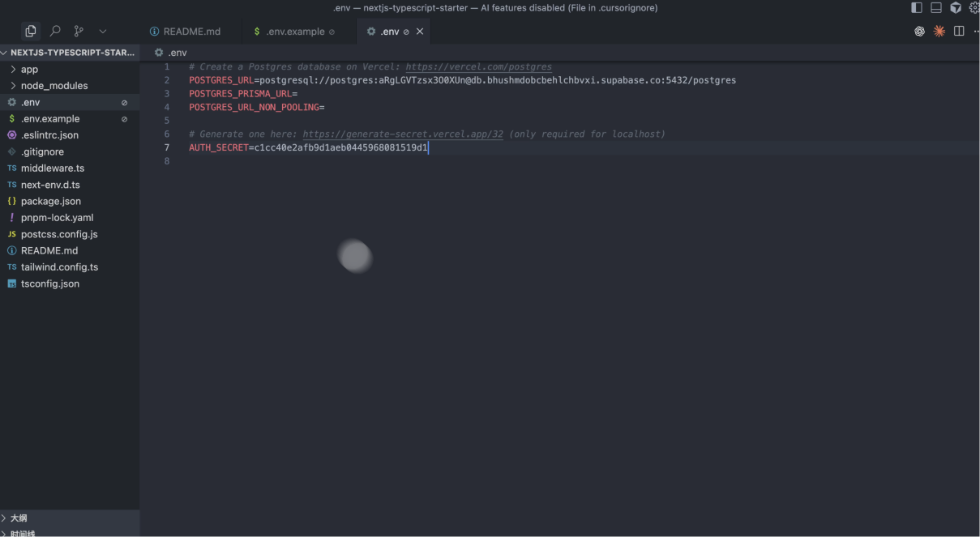Open the vercel.com/postgres link in the comment
The width and height of the screenshot is (980, 537).
coord(478,67)
